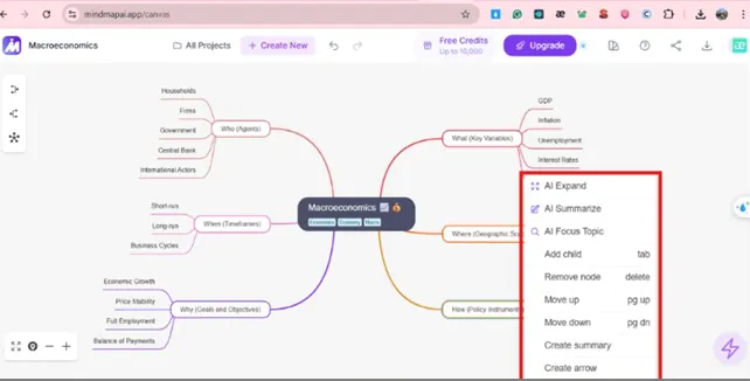Click the Long-run leaf node

pos(165,226)
